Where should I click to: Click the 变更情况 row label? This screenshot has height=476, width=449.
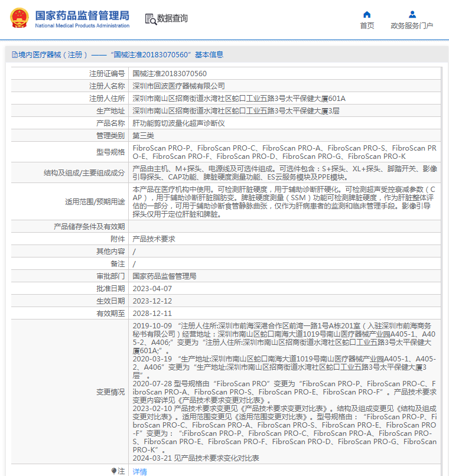[x=110, y=392]
